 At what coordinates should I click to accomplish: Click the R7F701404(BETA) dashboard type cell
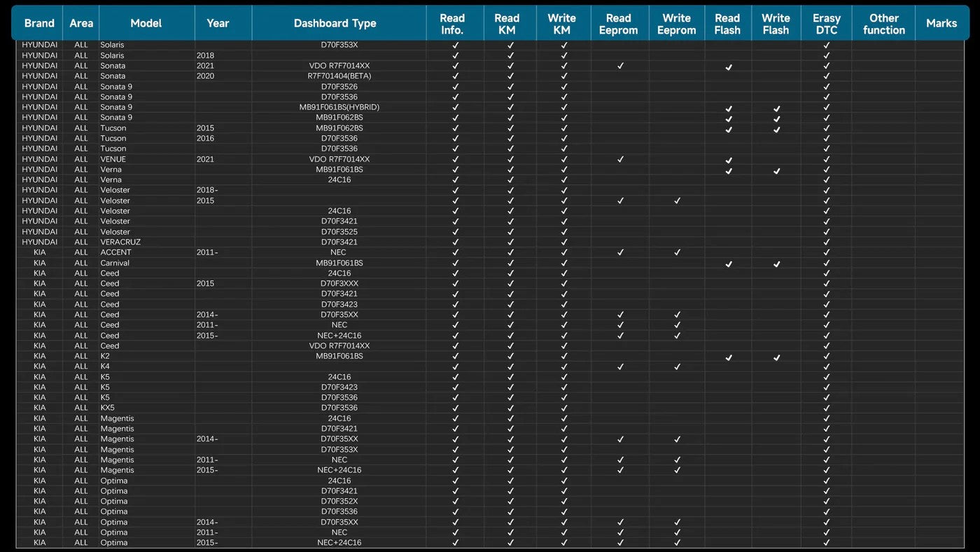pos(339,76)
